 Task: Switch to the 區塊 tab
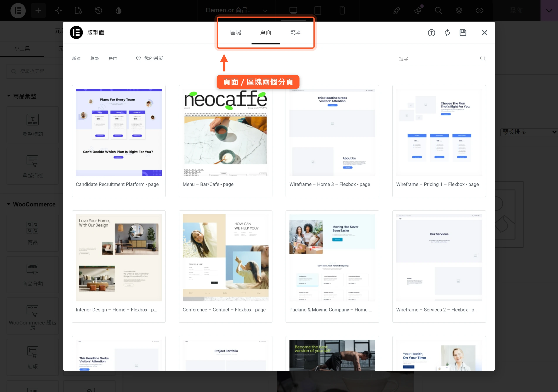point(235,32)
